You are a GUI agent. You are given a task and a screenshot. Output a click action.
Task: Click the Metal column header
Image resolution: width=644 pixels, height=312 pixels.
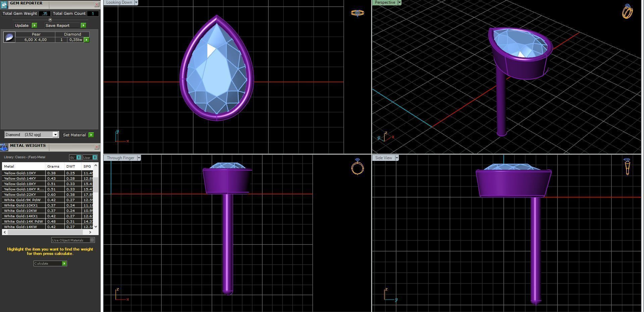pyautogui.click(x=23, y=166)
